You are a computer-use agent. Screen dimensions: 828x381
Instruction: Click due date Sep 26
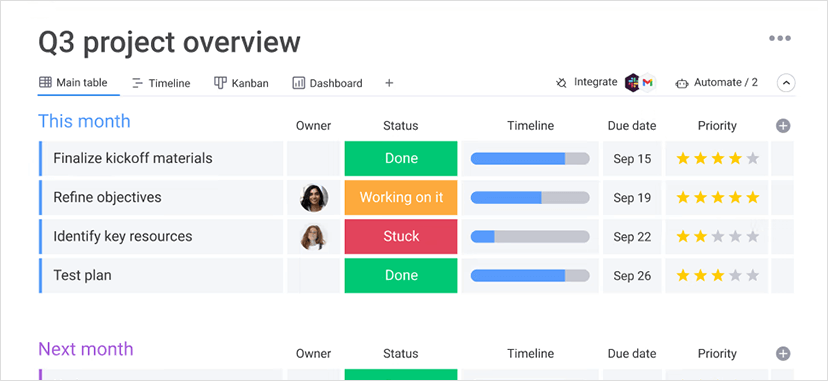point(632,276)
